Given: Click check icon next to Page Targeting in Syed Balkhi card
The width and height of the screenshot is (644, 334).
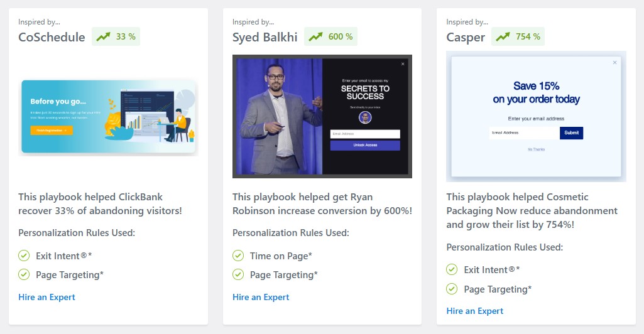Looking at the screenshot, I should point(238,274).
